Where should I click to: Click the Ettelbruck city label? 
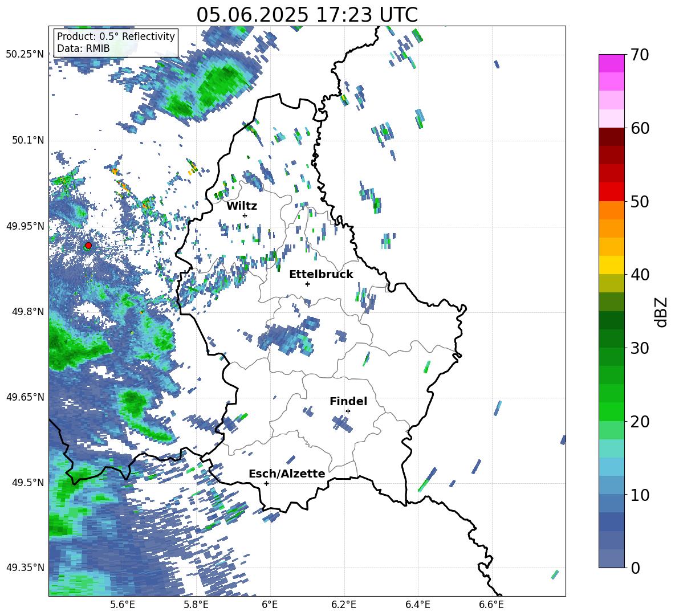coord(321,275)
